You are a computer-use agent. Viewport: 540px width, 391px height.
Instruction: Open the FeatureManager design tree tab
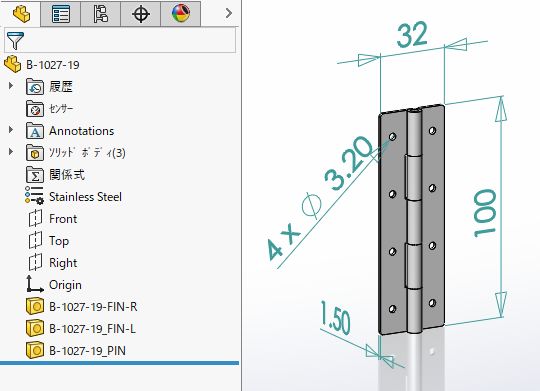[x=21, y=13]
